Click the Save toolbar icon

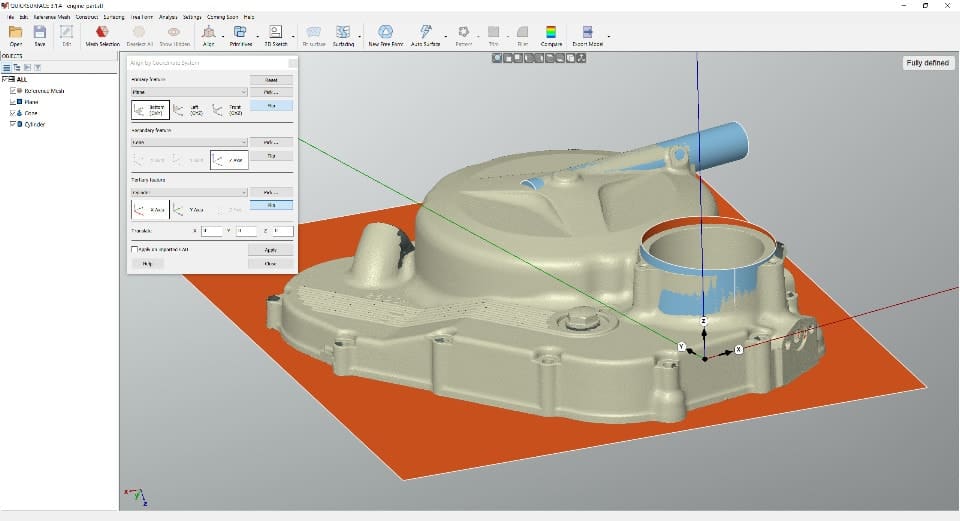[x=40, y=33]
